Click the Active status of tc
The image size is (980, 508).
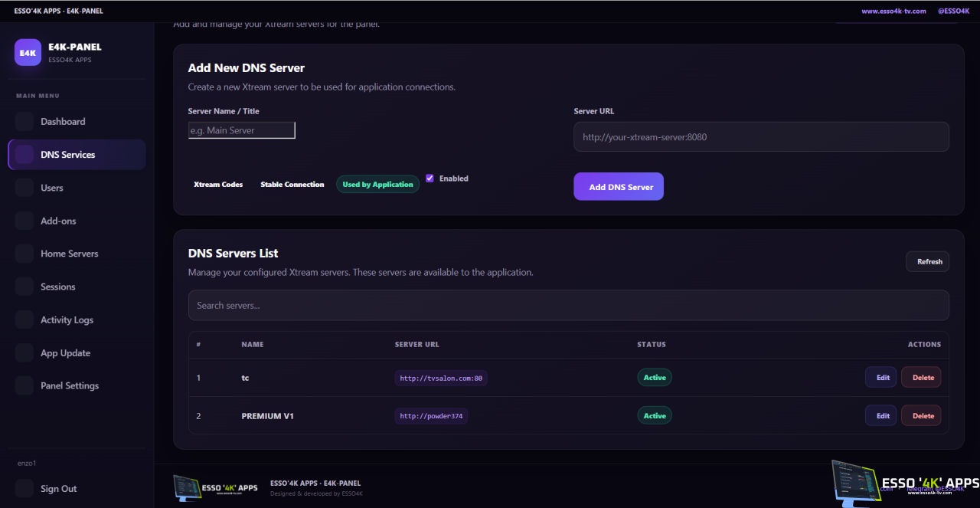(655, 378)
